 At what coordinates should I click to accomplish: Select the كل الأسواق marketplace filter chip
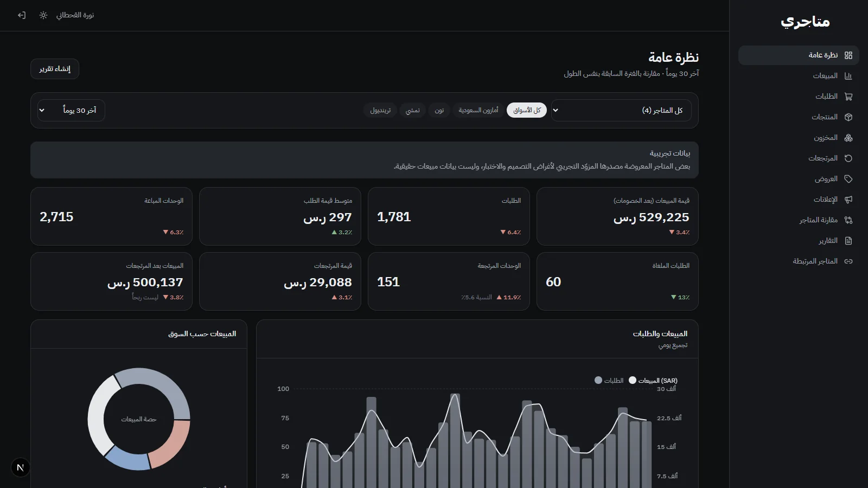tap(527, 110)
